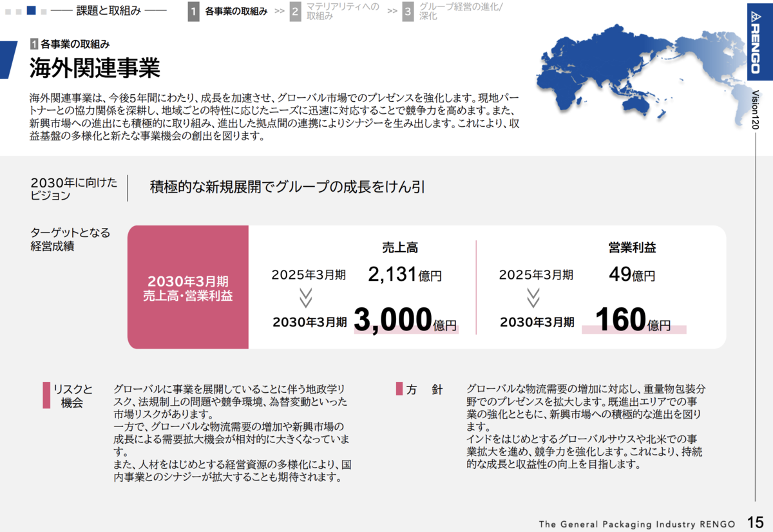This screenshot has height=532, width=773.
Task: Click the Vision120 vertical label
Action: pyautogui.click(x=755, y=109)
